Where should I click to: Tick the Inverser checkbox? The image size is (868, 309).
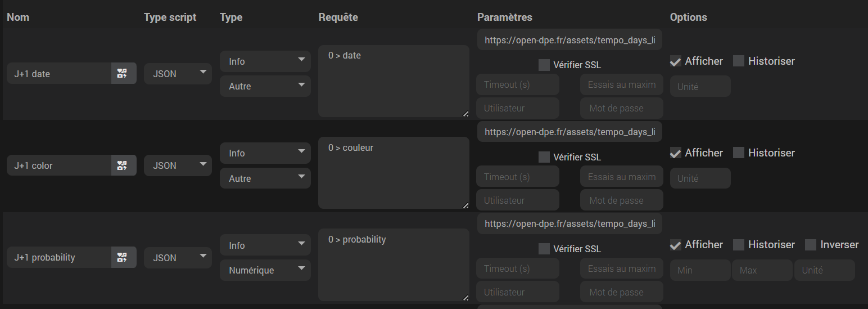[x=811, y=245]
